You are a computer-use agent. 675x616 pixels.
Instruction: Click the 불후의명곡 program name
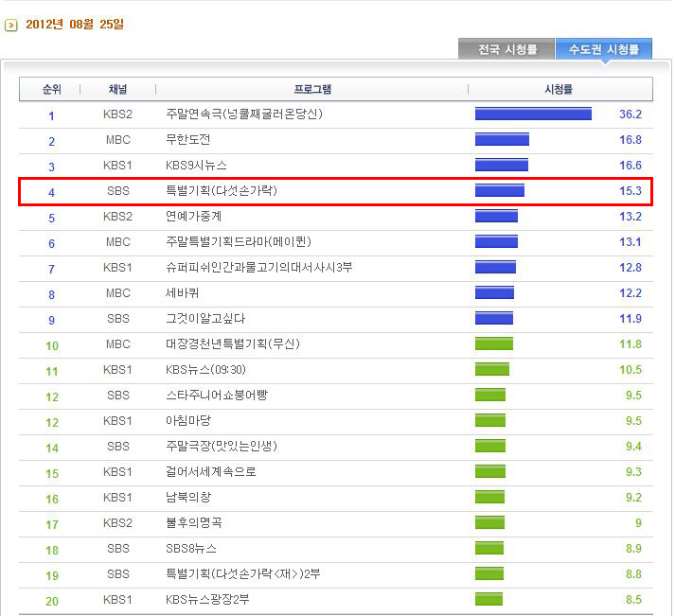[x=194, y=523]
